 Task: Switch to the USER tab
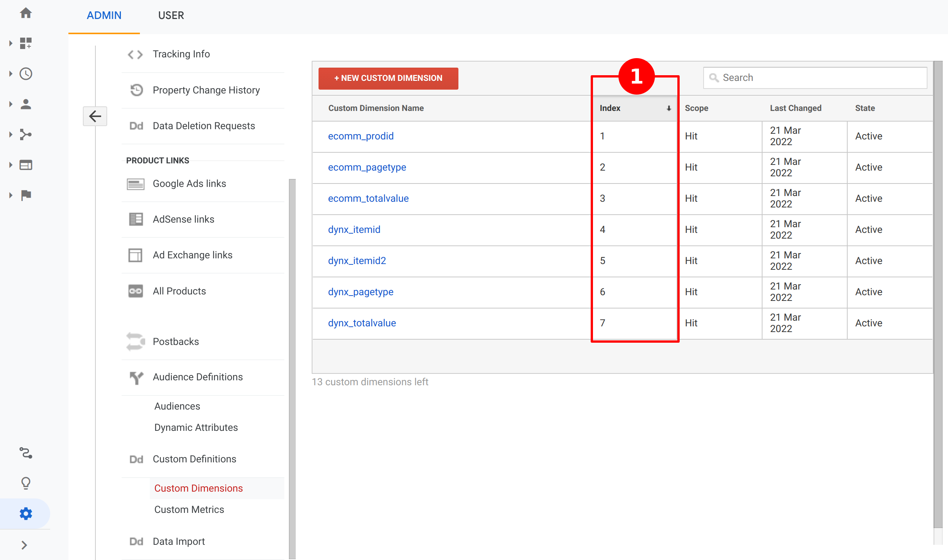click(x=171, y=16)
